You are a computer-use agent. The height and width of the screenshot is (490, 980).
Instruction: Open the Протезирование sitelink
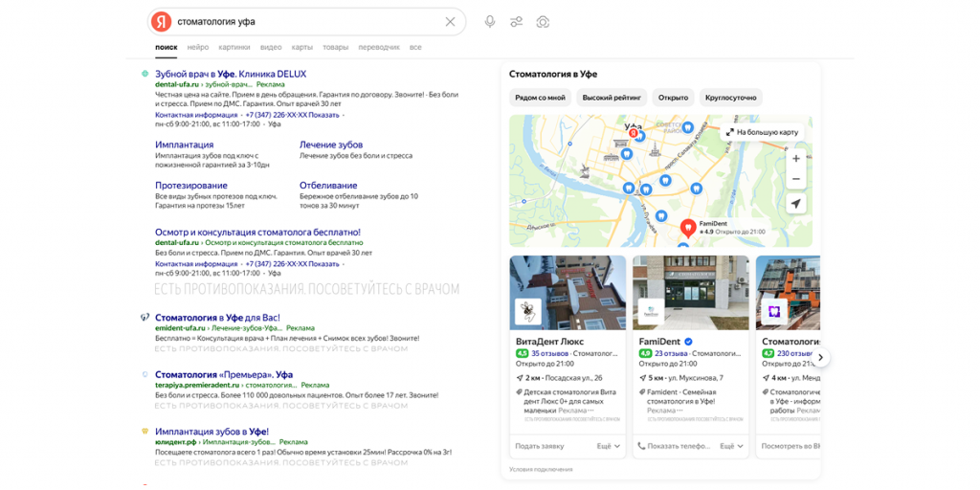(191, 186)
